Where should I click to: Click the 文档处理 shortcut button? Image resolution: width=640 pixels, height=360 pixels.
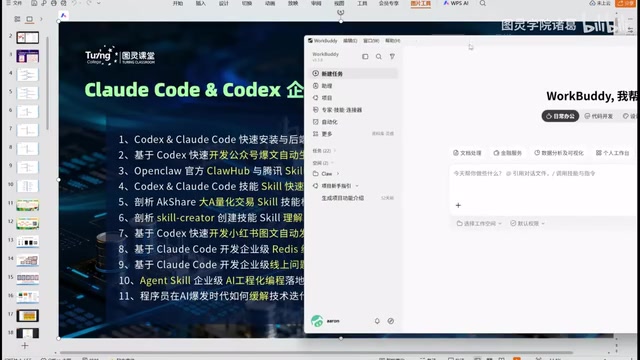(467, 153)
